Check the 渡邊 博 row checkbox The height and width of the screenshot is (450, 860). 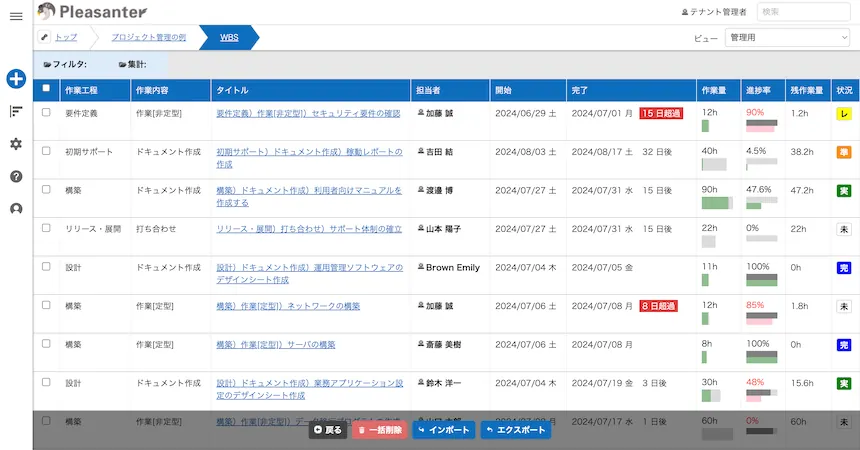pyautogui.click(x=46, y=189)
